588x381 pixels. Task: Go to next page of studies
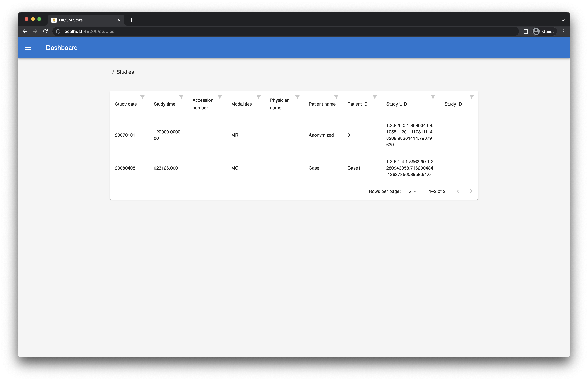(471, 191)
